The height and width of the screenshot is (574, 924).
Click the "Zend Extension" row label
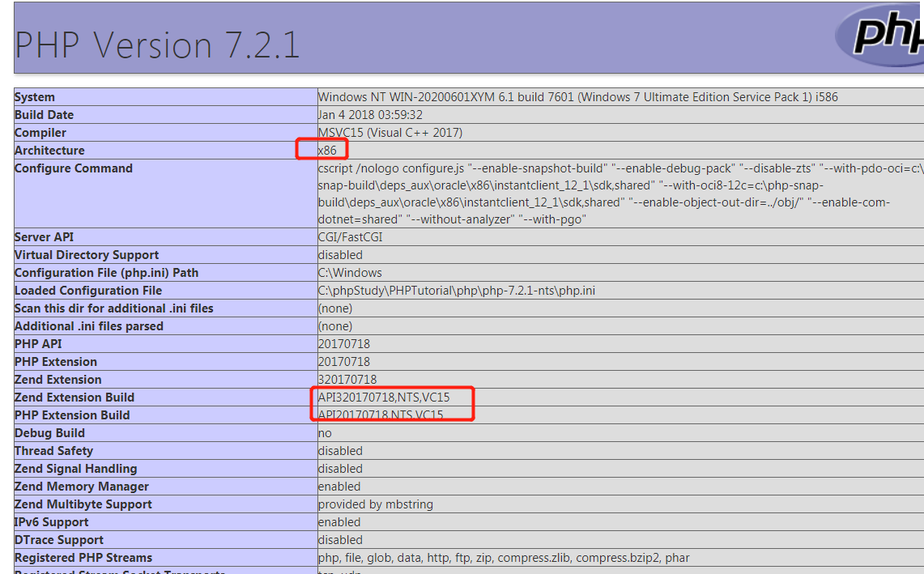[x=57, y=380]
